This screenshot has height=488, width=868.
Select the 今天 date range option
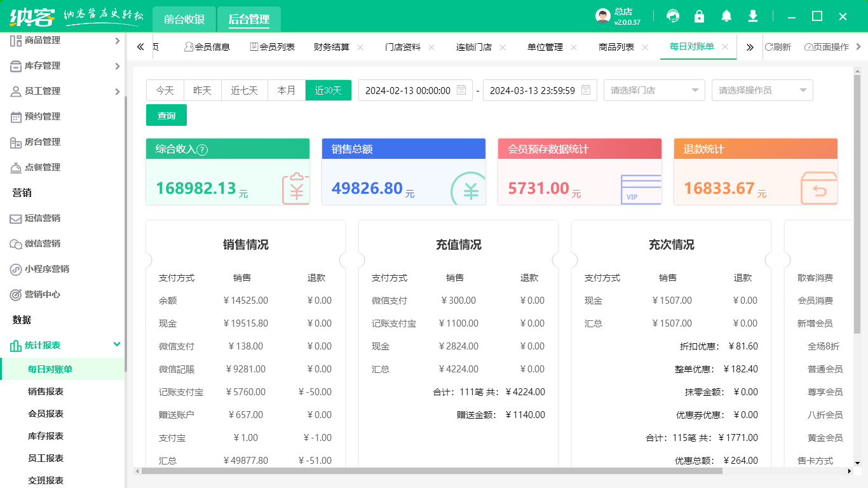point(165,90)
